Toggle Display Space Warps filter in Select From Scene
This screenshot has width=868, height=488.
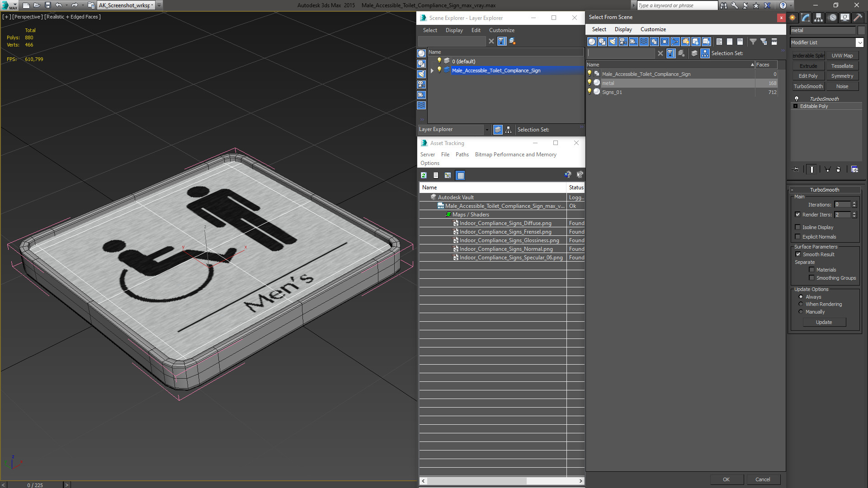coord(644,42)
